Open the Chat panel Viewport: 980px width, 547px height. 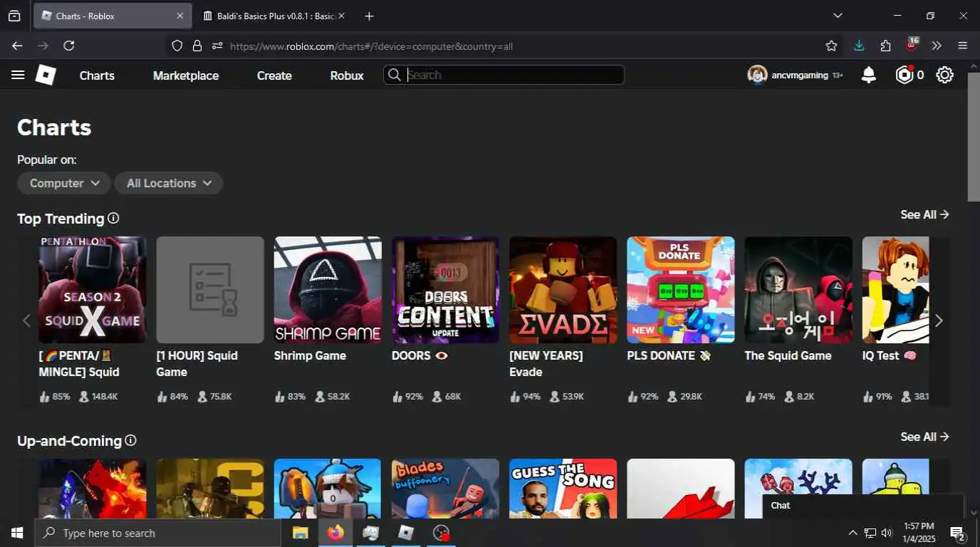click(863, 505)
